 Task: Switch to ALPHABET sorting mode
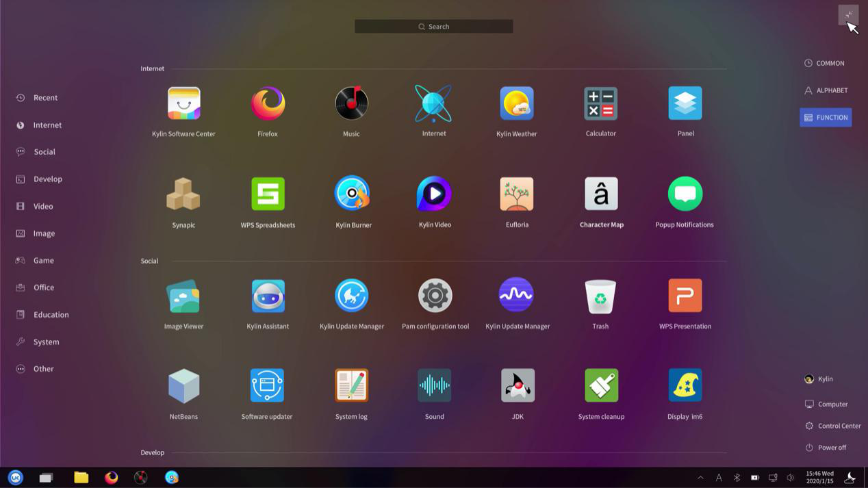(x=826, y=90)
